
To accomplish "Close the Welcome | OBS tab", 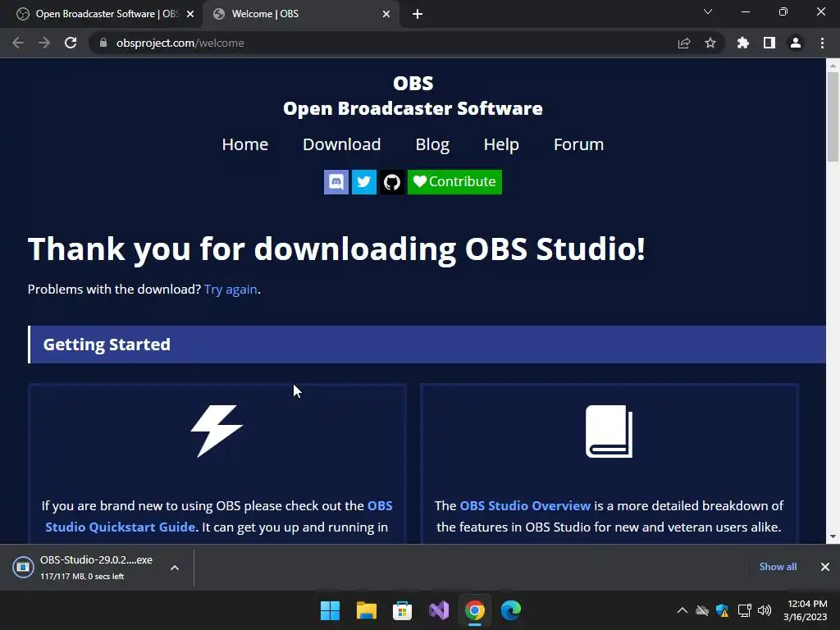I will tap(386, 14).
